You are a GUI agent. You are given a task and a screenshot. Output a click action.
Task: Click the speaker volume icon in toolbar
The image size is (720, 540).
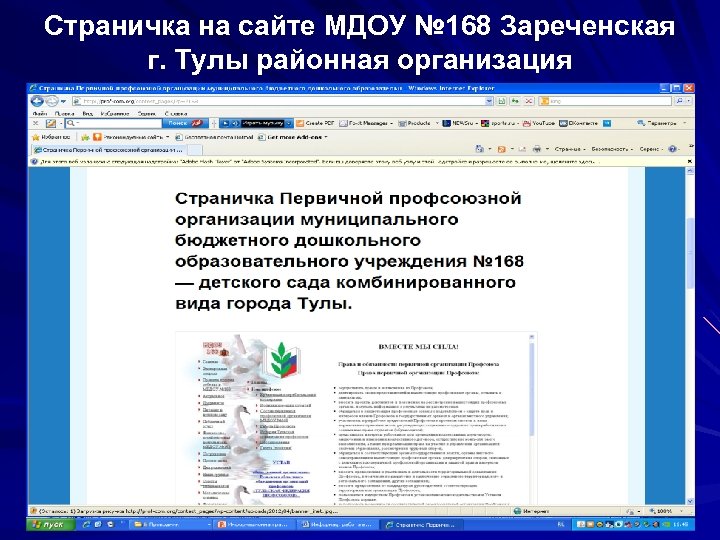coord(235,124)
